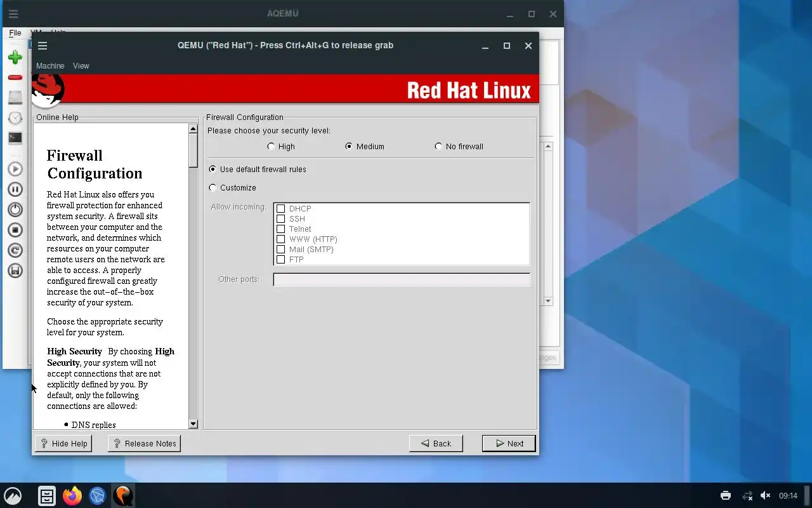Viewport: 812px width, 508px height.
Task: Click the Red Hat Linux banner title
Action: click(x=469, y=90)
